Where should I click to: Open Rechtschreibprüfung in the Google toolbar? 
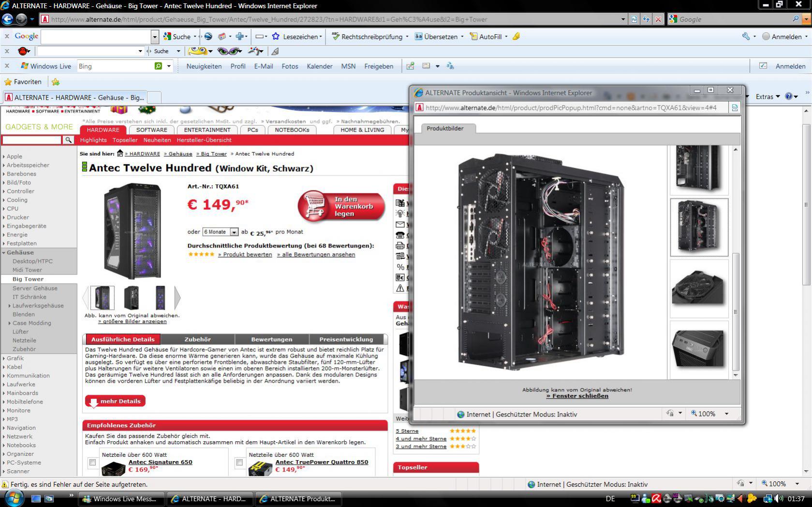[x=370, y=37]
